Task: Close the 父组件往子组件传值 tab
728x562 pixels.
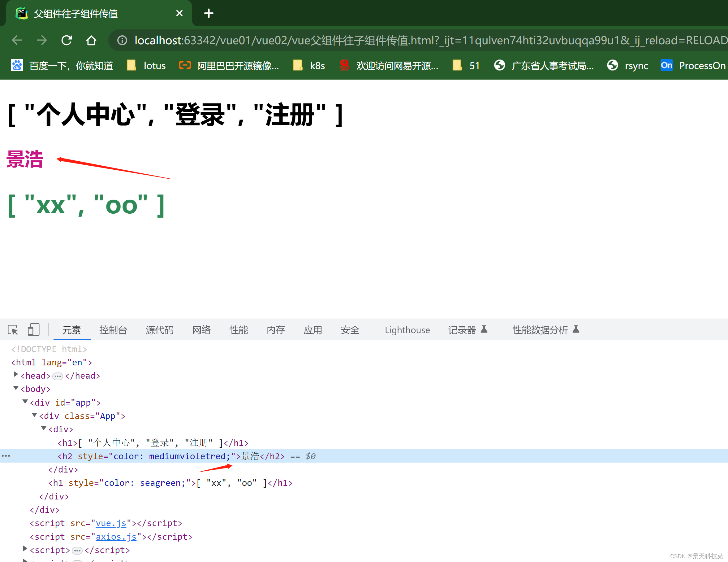Action: [x=179, y=13]
